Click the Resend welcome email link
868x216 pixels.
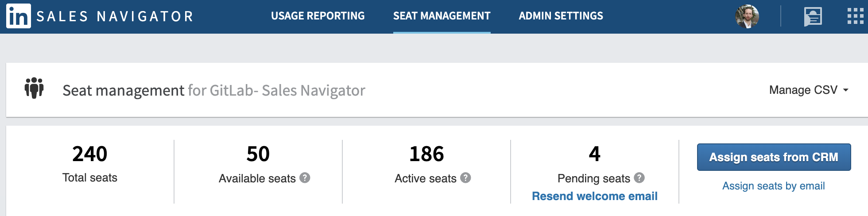tap(594, 196)
